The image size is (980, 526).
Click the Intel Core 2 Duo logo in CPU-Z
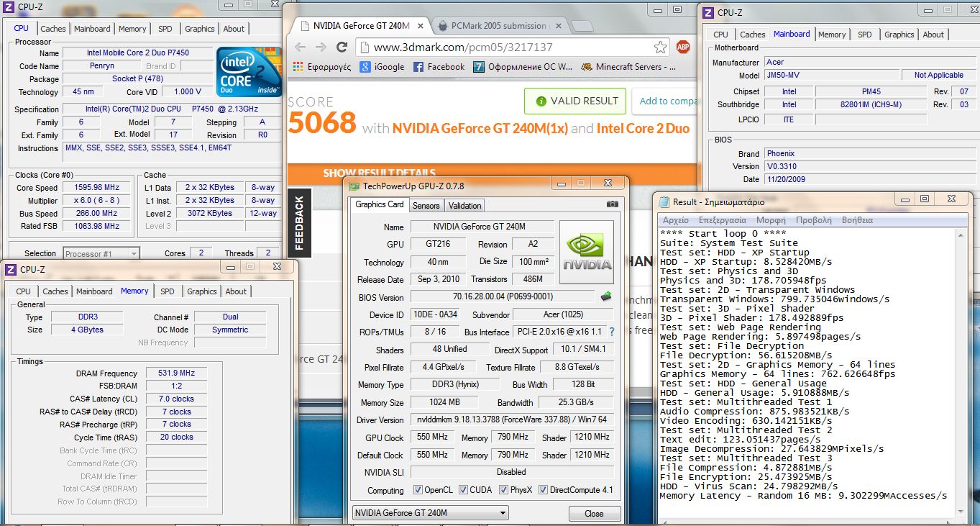pyautogui.click(x=248, y=72)
